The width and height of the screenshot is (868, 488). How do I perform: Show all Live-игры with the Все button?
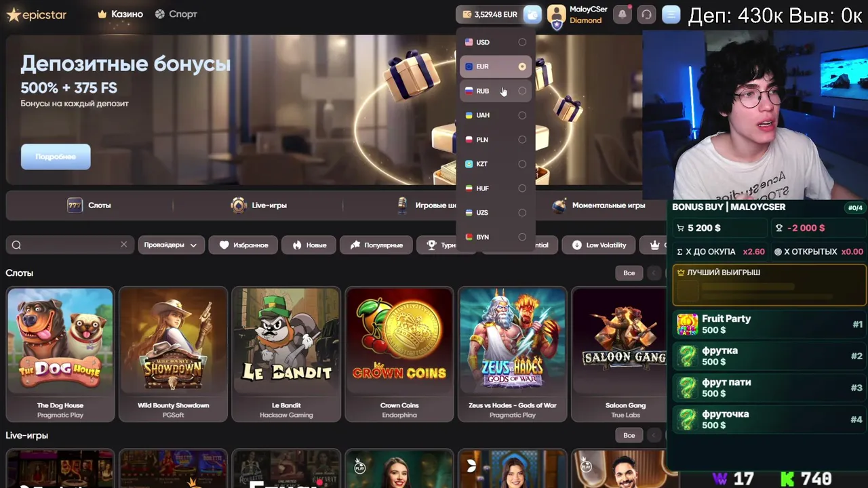pos(629,435)
